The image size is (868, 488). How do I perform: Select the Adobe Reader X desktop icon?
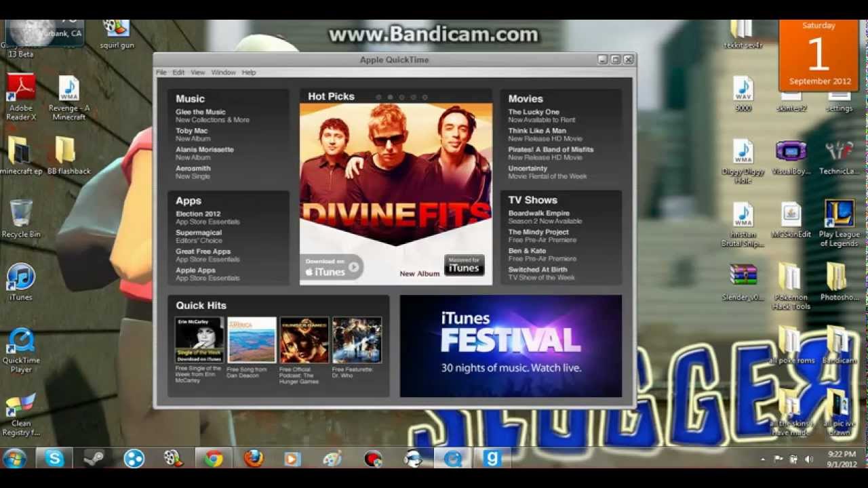21,98
